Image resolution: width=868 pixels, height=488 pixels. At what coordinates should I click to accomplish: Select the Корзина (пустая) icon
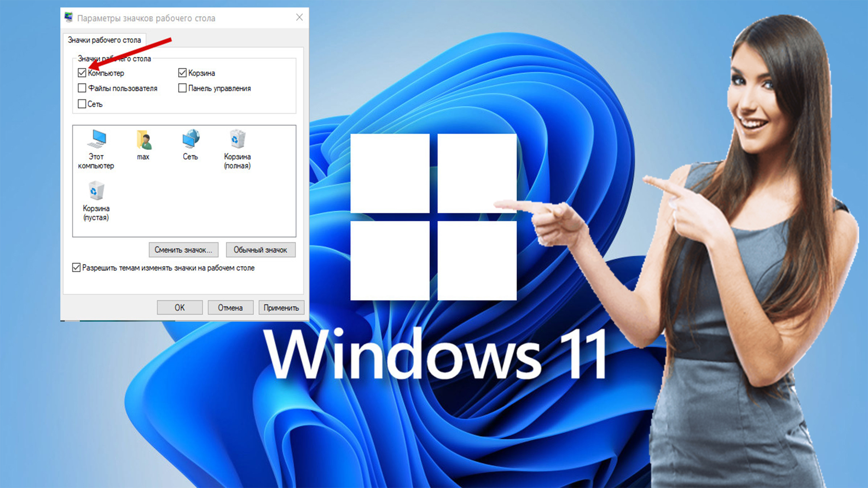point(96,191)
